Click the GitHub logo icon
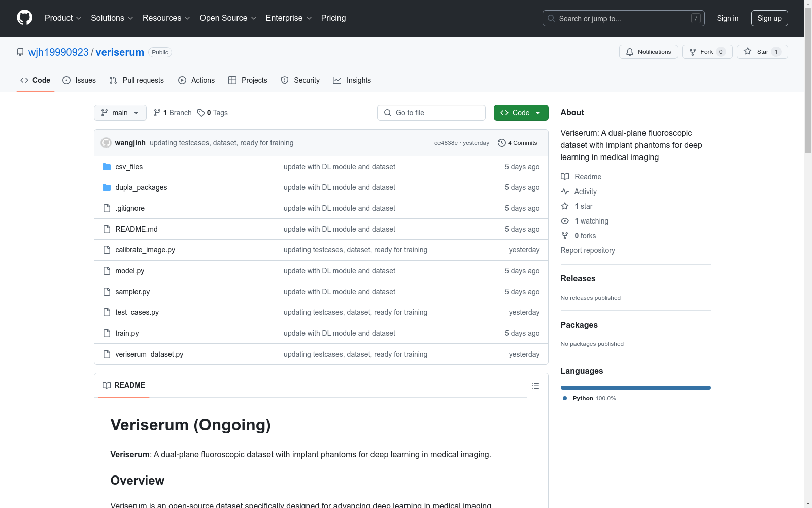812x508 pixels. (x=24, y=18)
